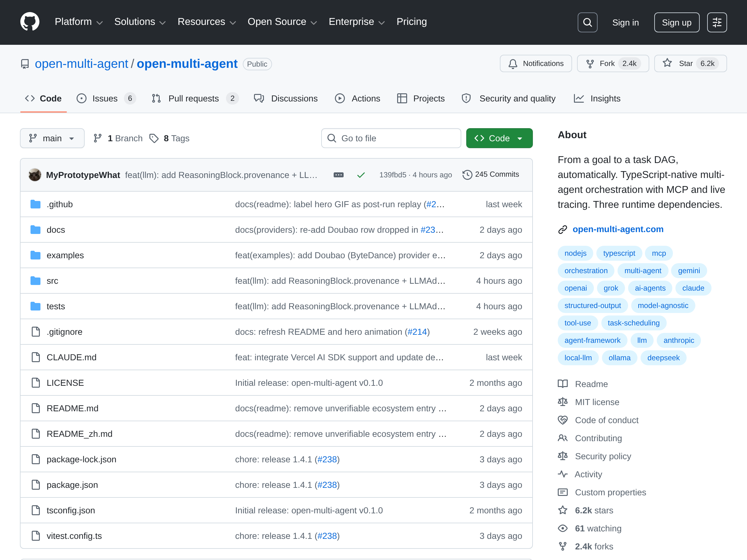Expand the Solutions menu
This screenshot has width=747, height=560.
[x=140, y=22]
